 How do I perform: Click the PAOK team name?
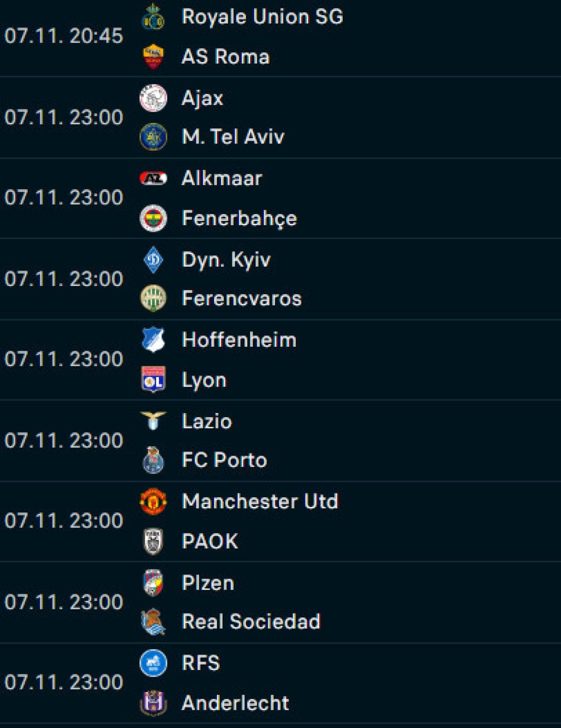pos(209,542)
